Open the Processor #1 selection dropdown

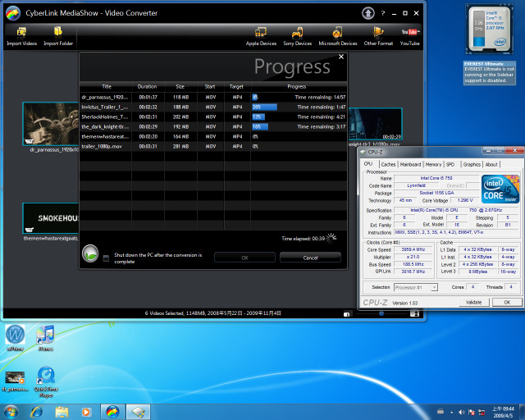(416, 287)
